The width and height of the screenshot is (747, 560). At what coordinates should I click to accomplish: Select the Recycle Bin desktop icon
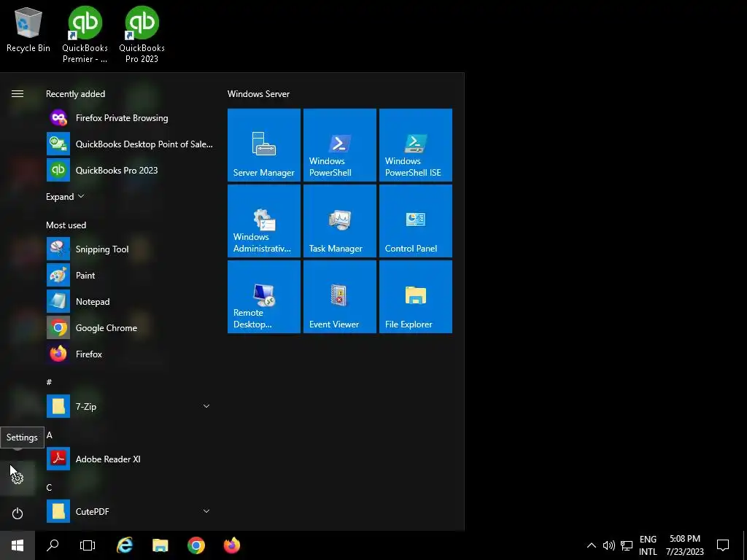pyautogui.click(x=28, y=30)
